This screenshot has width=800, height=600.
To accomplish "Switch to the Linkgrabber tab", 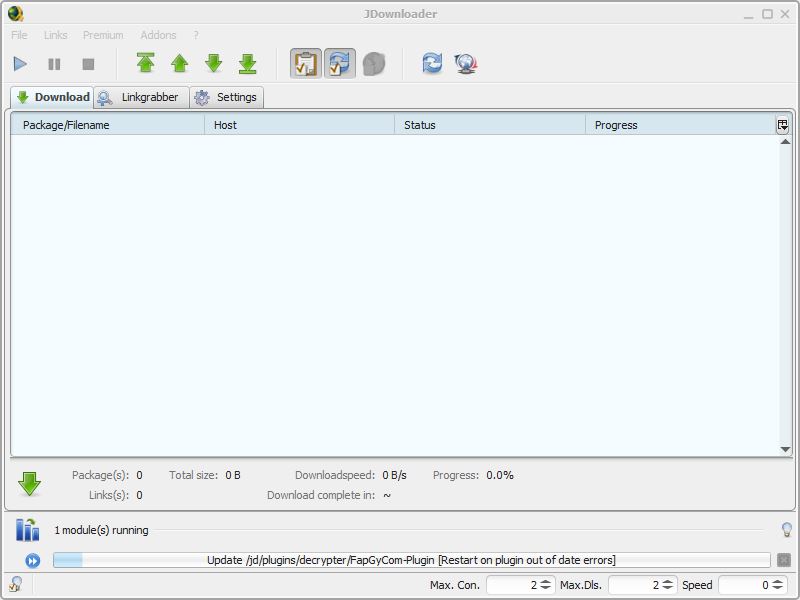I will point(141,97).
